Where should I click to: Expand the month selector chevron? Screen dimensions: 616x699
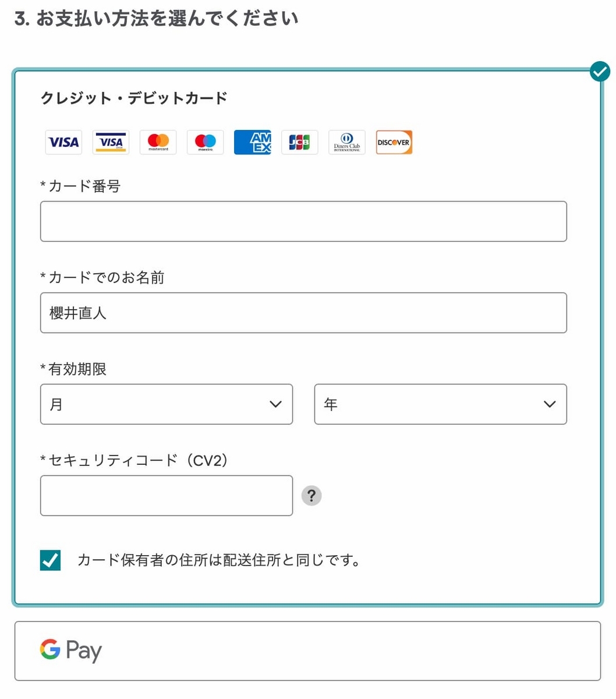(275, 404)
